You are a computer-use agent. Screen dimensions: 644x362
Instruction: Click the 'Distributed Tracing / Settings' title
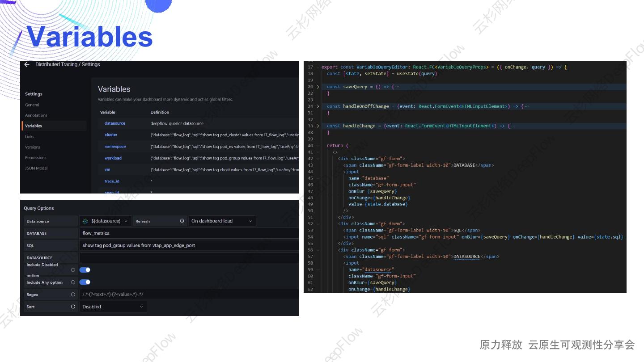68,64
